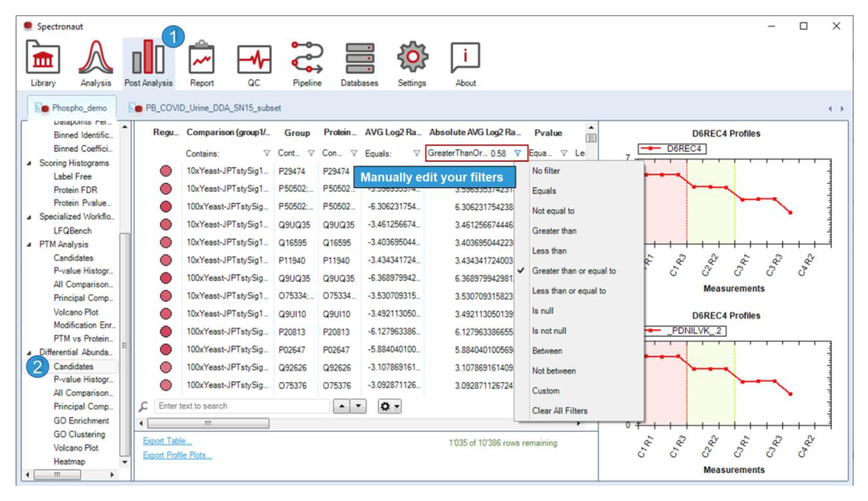The image size is (868, 501).
Task: Click the Export Table link
Action: (167, 440)
